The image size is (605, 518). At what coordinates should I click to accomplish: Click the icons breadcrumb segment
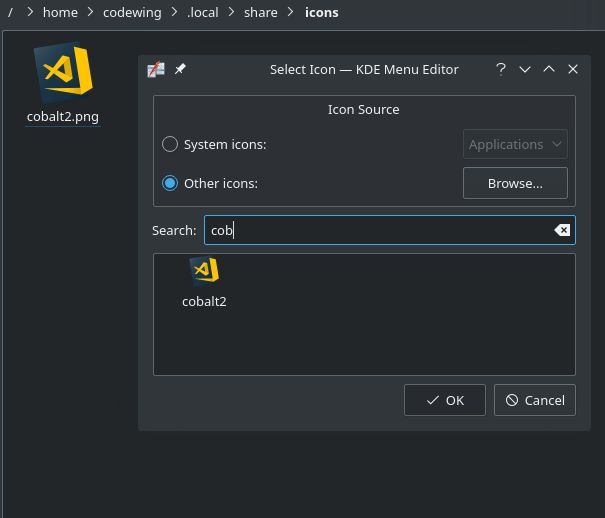322,13
